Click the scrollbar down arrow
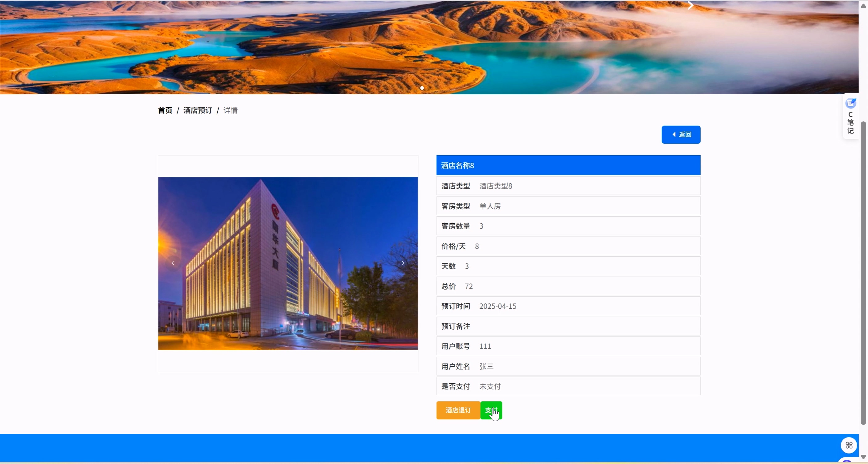Image resolution: width=868 pixels, height=464 pixels. (x=863, y=457)
